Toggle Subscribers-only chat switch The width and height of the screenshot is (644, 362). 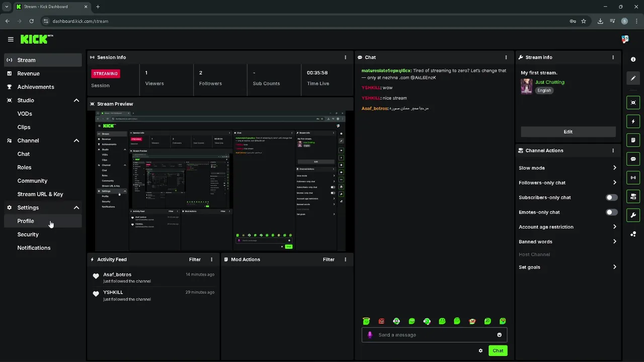point(612,198)
